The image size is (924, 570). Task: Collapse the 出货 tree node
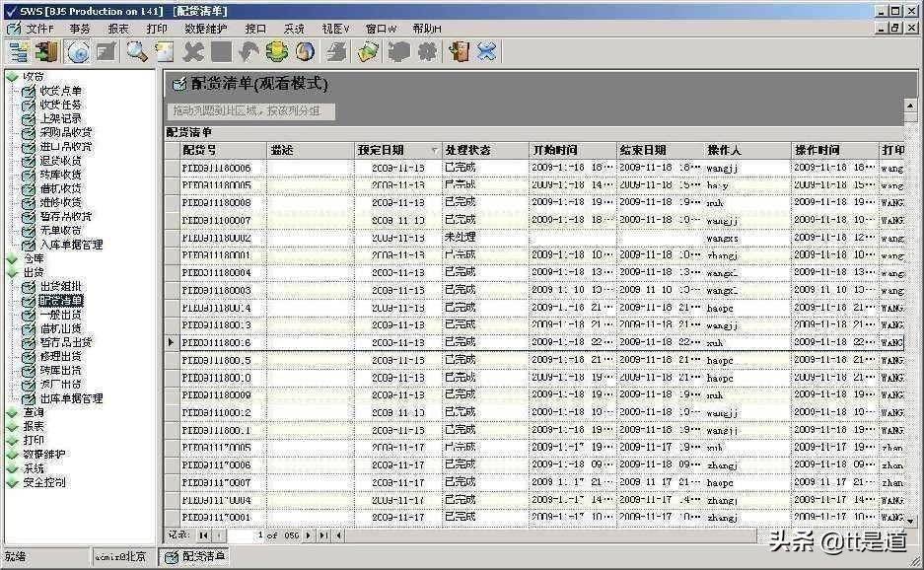[12, 272]
